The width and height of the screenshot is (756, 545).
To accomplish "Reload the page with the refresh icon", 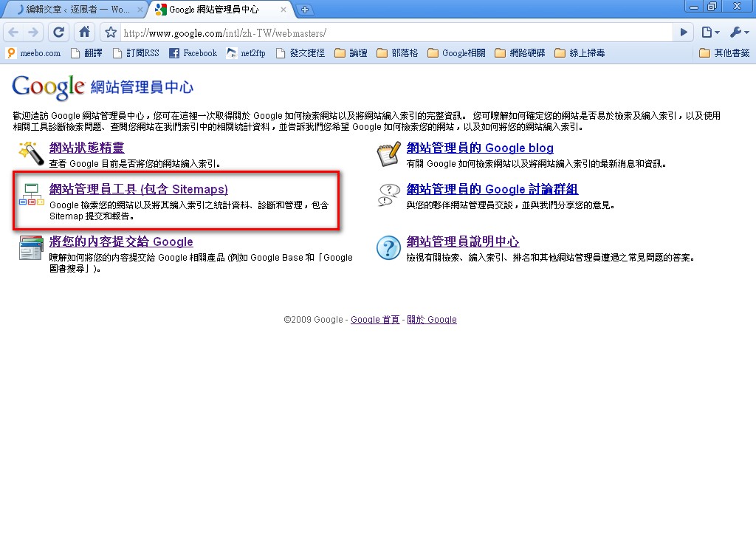I will point(59,32).
